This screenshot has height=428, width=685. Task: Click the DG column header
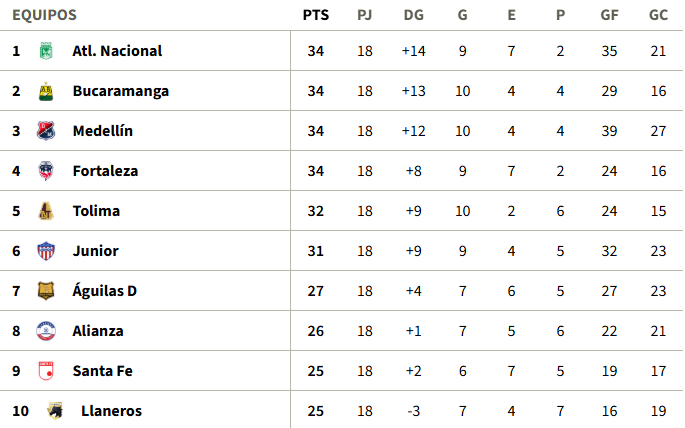pos(413,15)
